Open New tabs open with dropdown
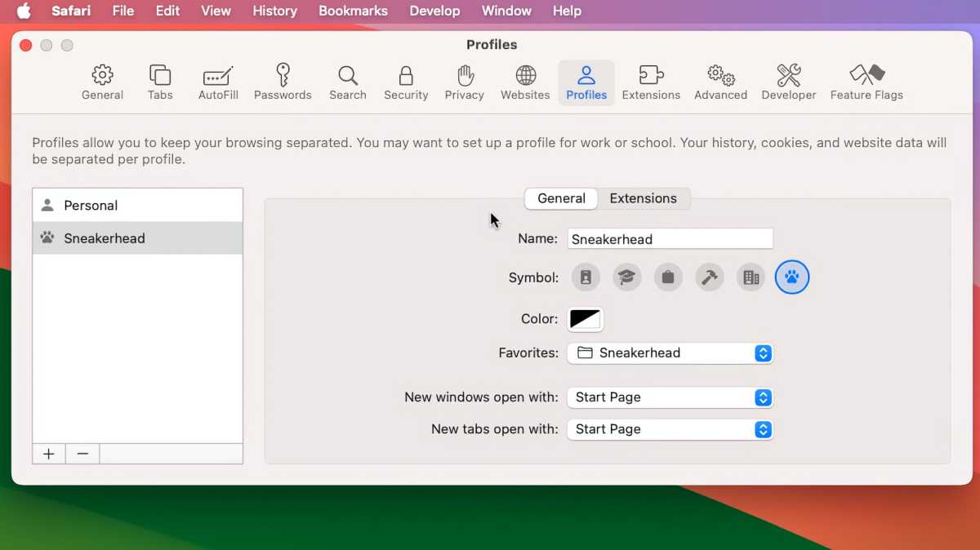The image size is (980, 550). (x=670, y=429)
